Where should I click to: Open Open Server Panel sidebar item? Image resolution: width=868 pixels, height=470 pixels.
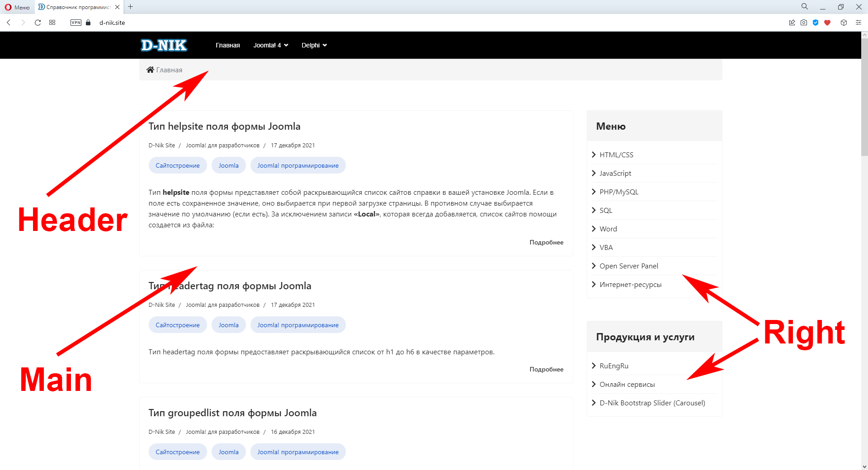pos(629,266)
